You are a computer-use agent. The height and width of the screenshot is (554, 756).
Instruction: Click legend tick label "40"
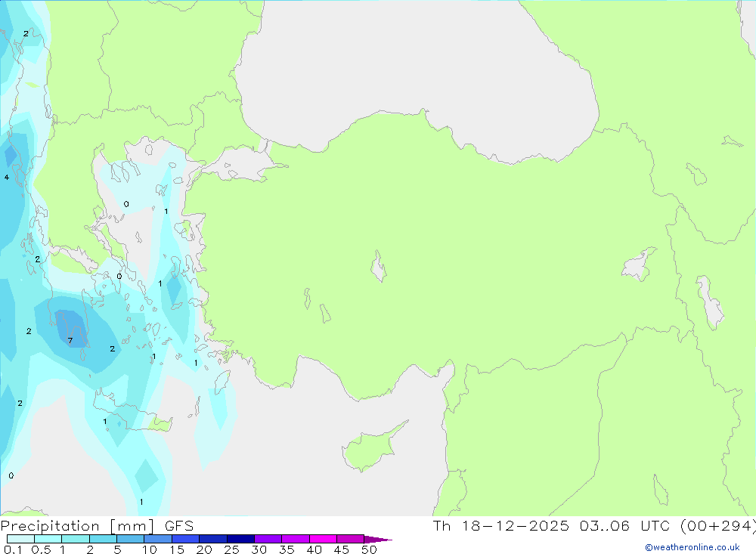click(314, 549)
